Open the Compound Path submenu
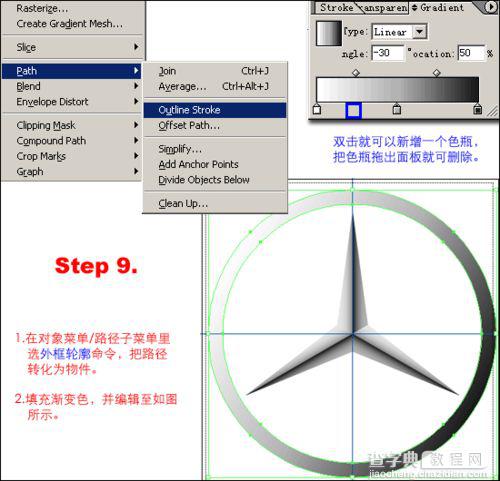The image size is (500, 481). click(x=72, y=141)
